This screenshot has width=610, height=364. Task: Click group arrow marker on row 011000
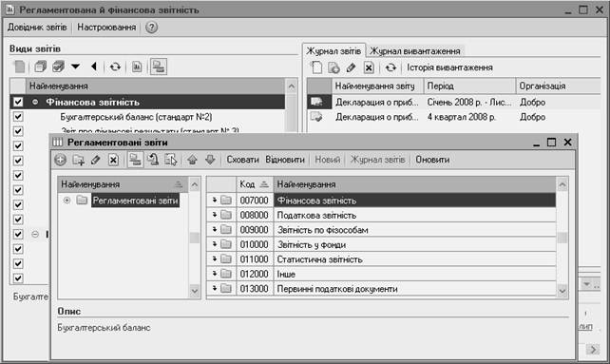(215, 259)
